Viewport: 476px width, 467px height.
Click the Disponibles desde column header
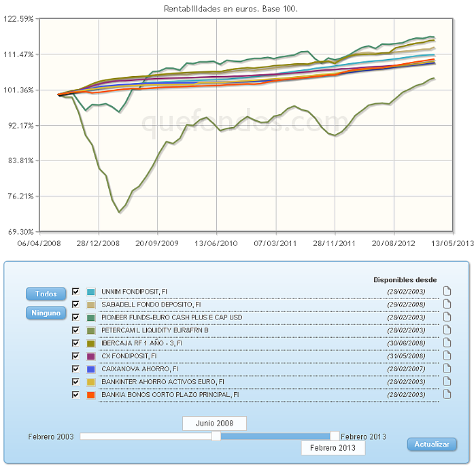click(x=405, y=280)
